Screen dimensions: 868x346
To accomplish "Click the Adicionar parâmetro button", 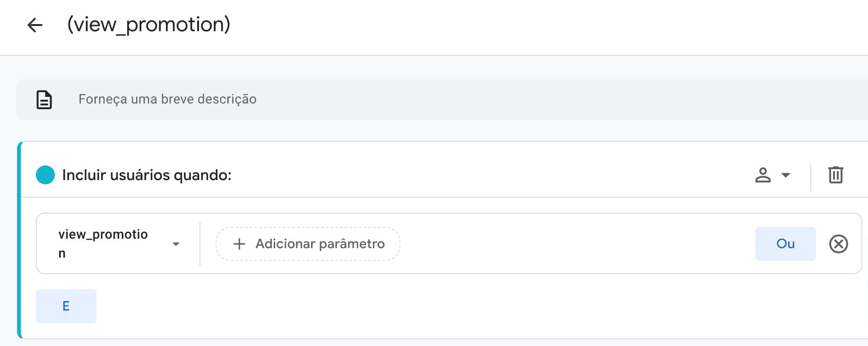I will coord(308,244).
